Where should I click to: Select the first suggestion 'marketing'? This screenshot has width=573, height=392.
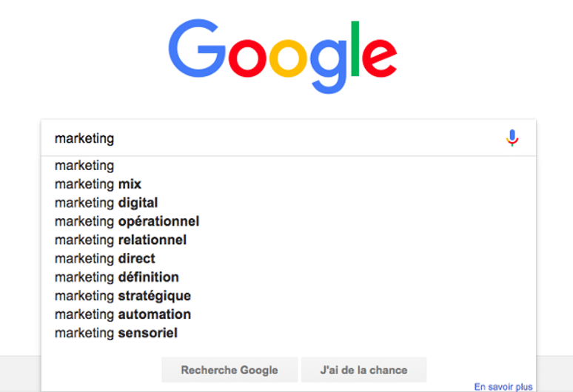[x=84, y=166]
